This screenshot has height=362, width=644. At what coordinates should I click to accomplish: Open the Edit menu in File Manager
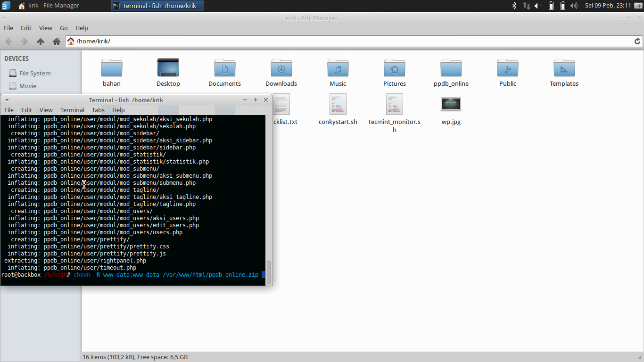click(x=26, y=28)
